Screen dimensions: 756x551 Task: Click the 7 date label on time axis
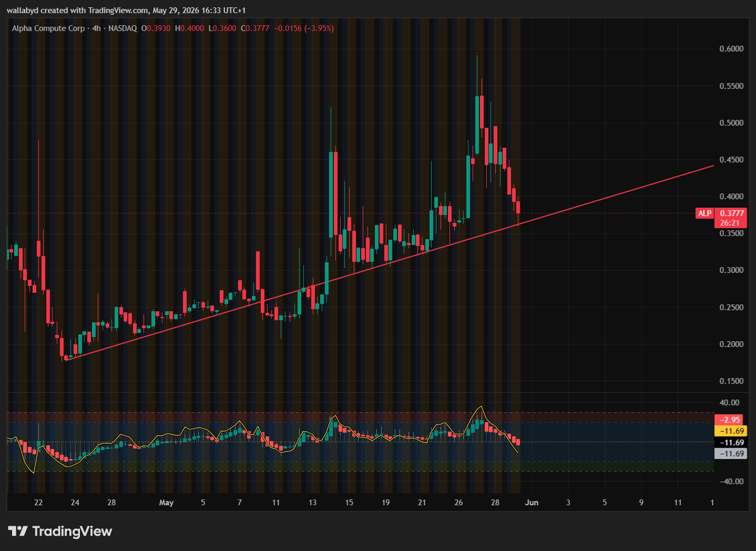(x=239, y=503)
